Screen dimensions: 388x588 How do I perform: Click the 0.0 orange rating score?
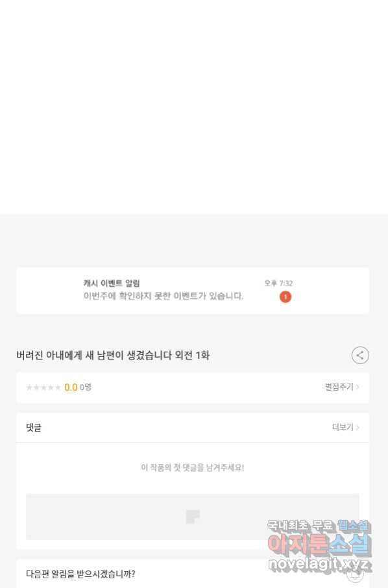tap(71, 387)
